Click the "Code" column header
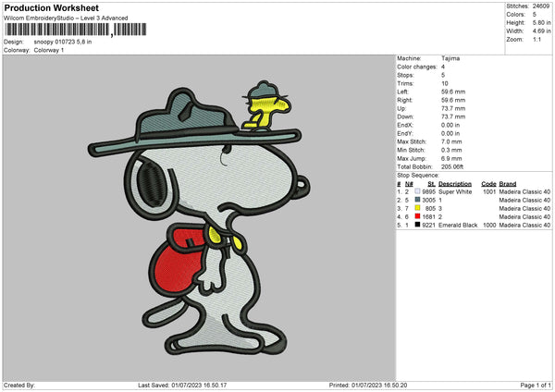 point(488,184)
